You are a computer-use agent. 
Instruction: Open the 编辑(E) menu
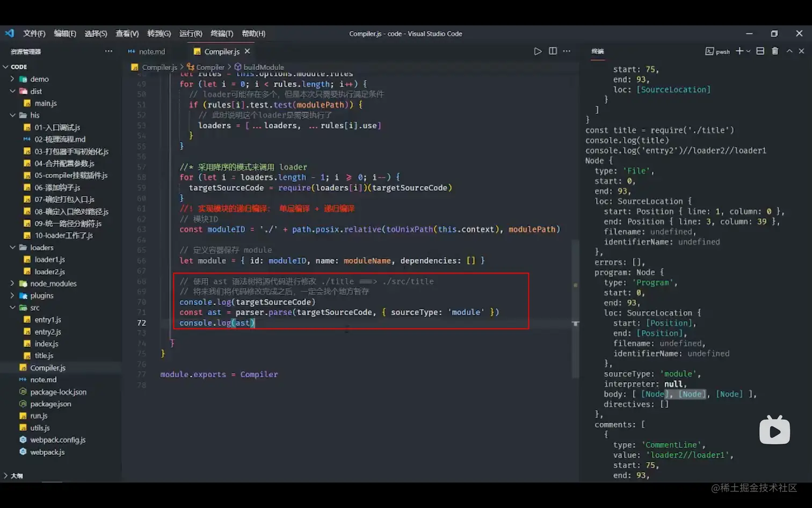coord(65,33)
